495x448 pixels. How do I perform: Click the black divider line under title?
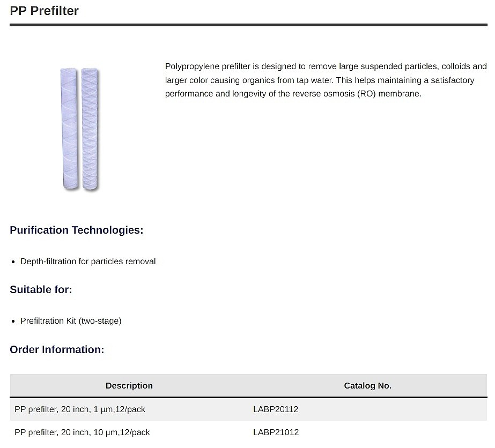click(248, 25)
